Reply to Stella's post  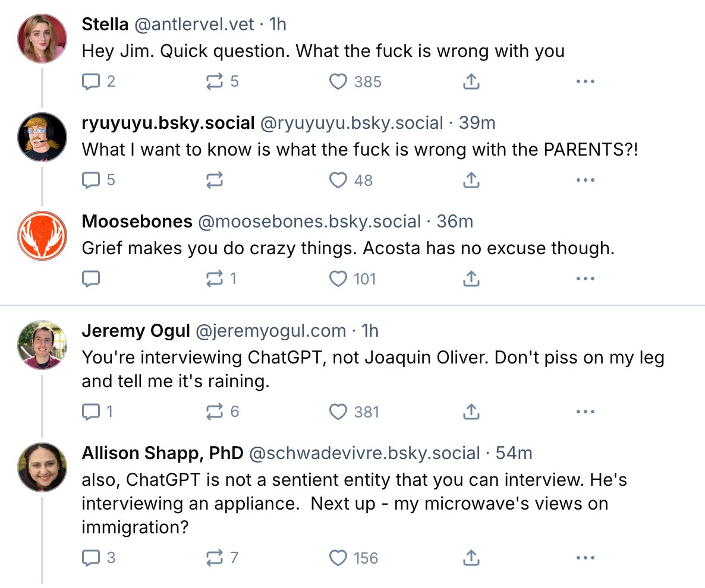(x=90, y=81)
